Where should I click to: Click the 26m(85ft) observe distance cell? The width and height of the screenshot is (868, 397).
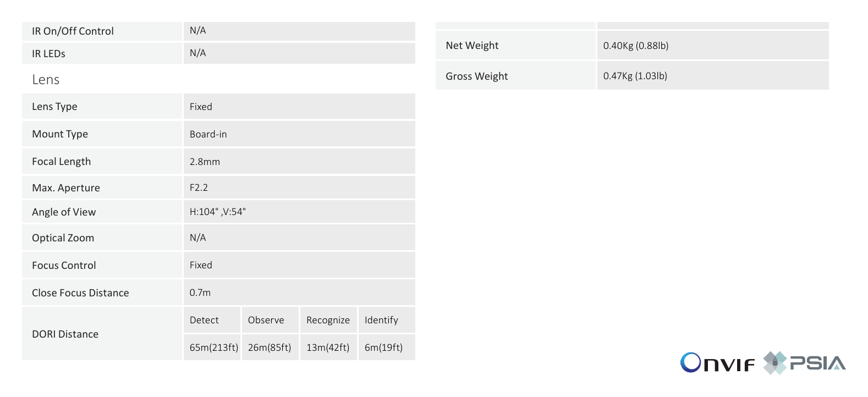point(270,348)
